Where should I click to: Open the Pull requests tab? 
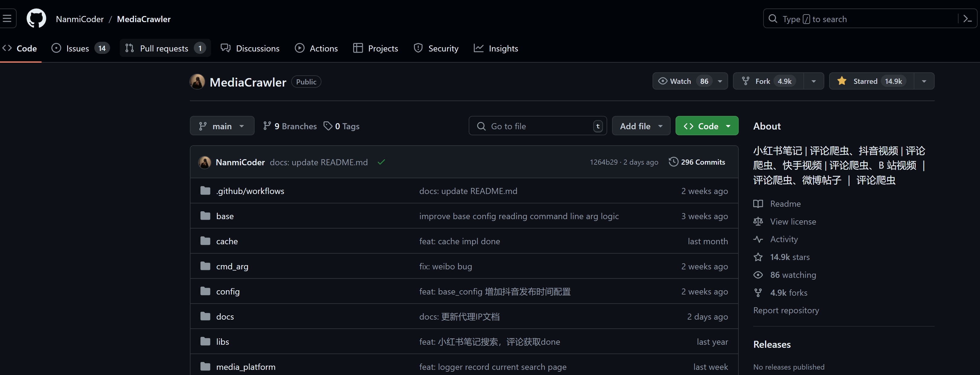pyautogui.click(x=165, y=48)
